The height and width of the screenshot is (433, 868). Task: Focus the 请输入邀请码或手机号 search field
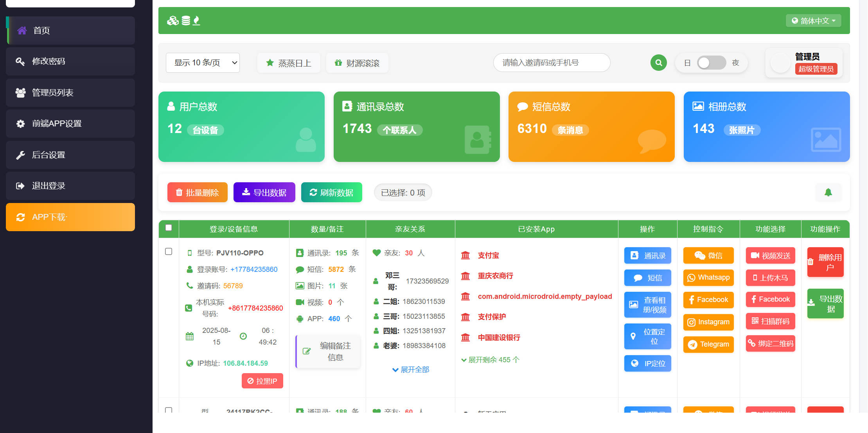(x=551, y=63)
